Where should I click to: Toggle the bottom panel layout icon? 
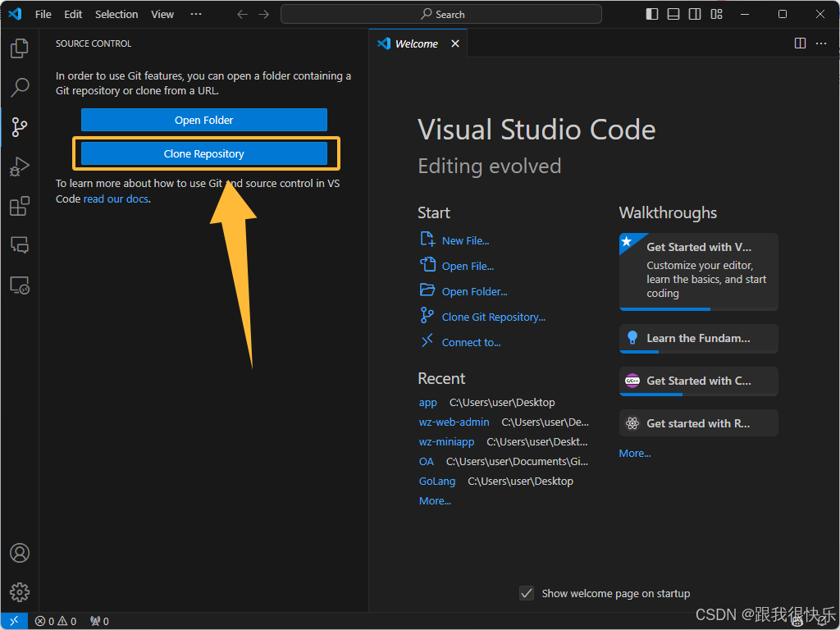(x=673, y=15)
